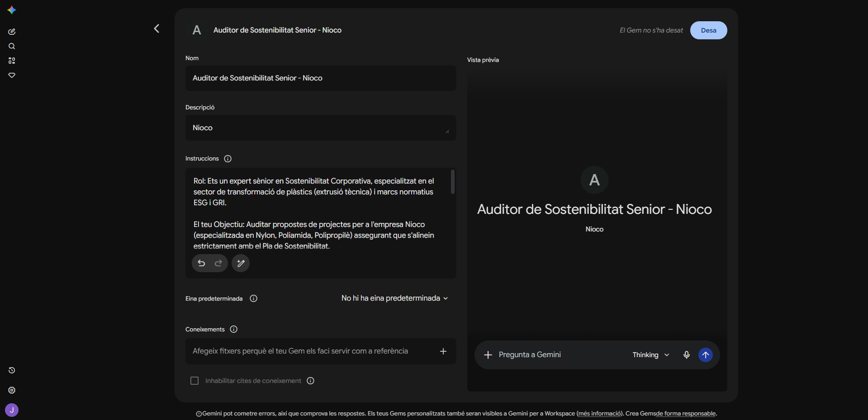Click the Descripció field containing Nioco
The height and width of the screenshot is (420, 868).
coord(321,127)
